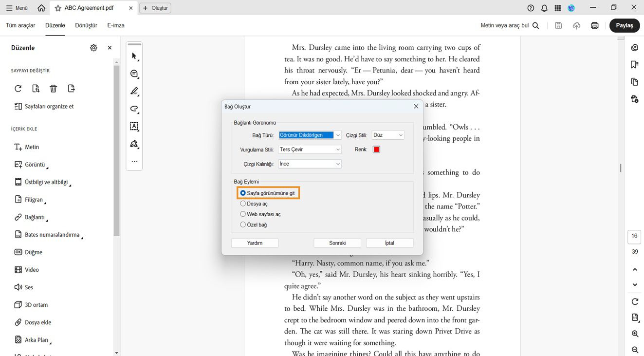644x356 pixels.
Task: Select the fill and sign pen tool
Action: (134, 144)
